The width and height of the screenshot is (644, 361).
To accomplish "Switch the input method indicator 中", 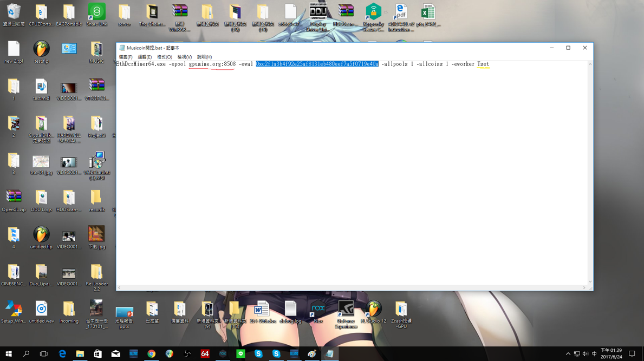I will [594, 353].
